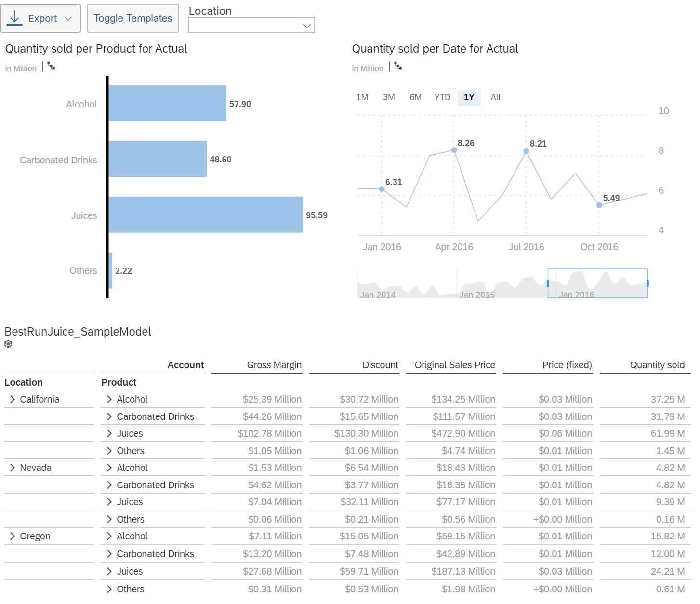The width and height of the screenshot is (700, 604).
Task: Open the Location dropdown filter
Action: (251, 26)
